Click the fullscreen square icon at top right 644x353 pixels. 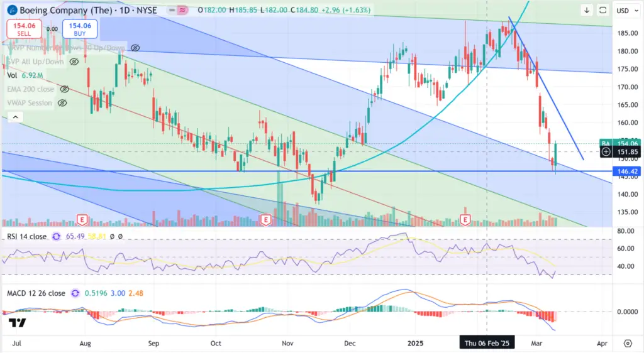point(602,10)
